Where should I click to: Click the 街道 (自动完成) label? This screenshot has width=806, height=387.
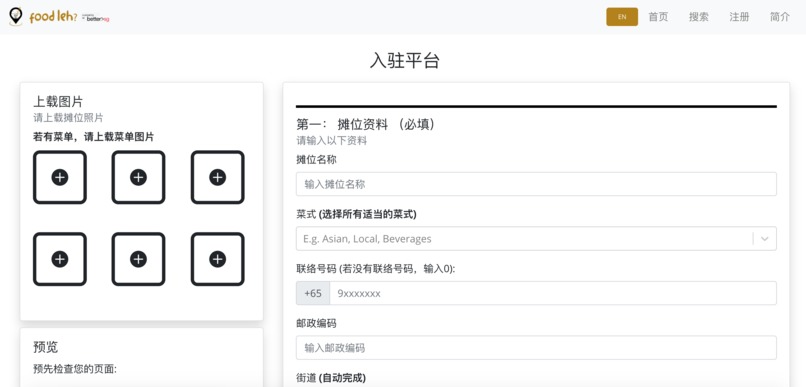pyautogui.click(x=331, y=378)
